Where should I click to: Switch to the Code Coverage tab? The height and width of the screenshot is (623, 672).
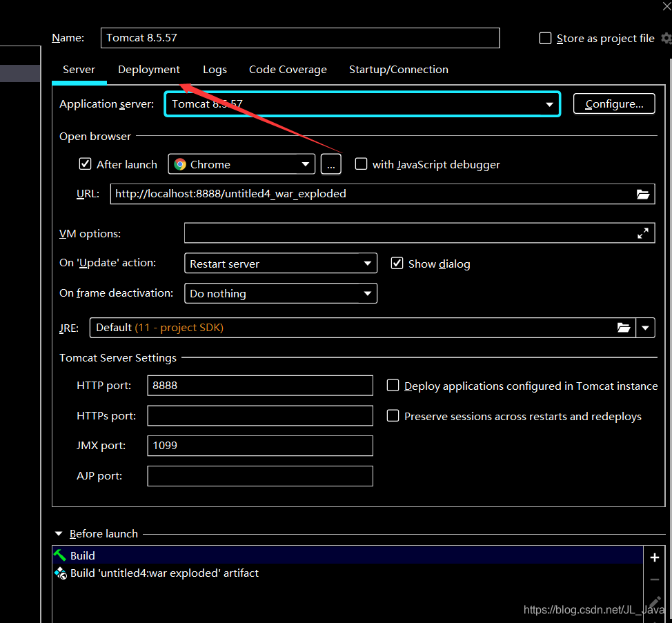pos(288,70)
